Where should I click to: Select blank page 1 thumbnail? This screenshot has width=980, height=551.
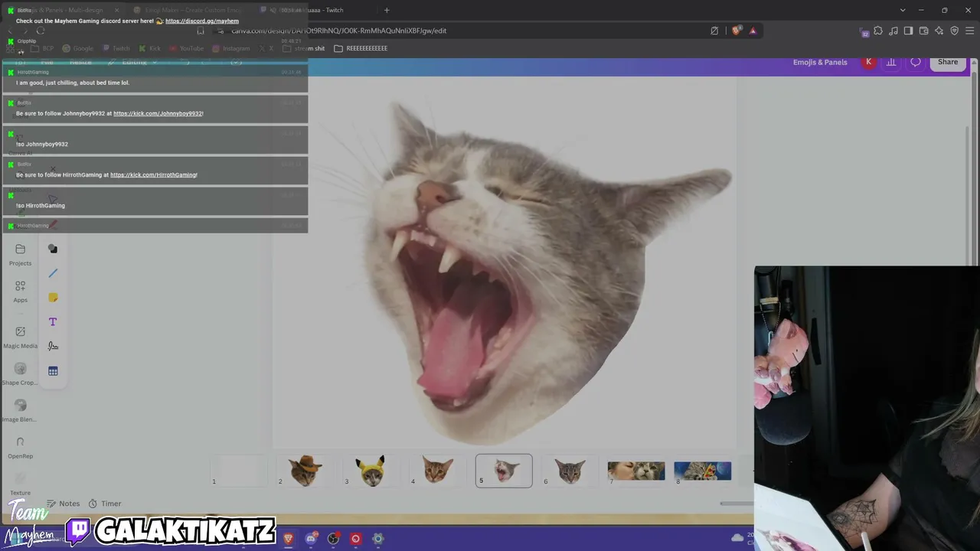(x=239, y=471)
